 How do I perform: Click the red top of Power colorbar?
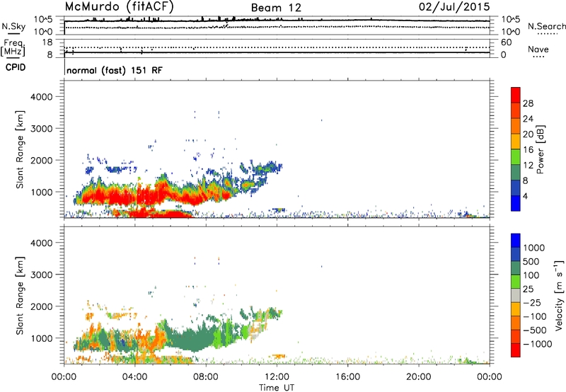coord(516,95)
